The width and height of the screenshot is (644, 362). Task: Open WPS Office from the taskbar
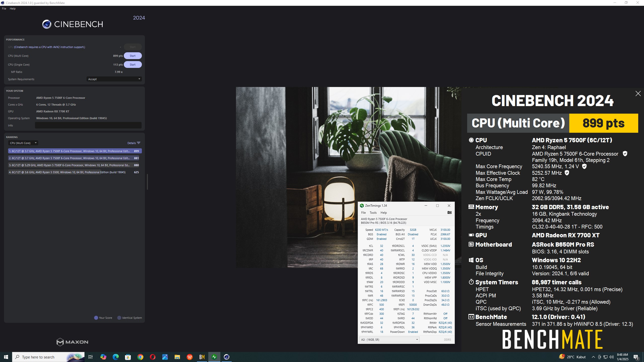coord(190,357)
